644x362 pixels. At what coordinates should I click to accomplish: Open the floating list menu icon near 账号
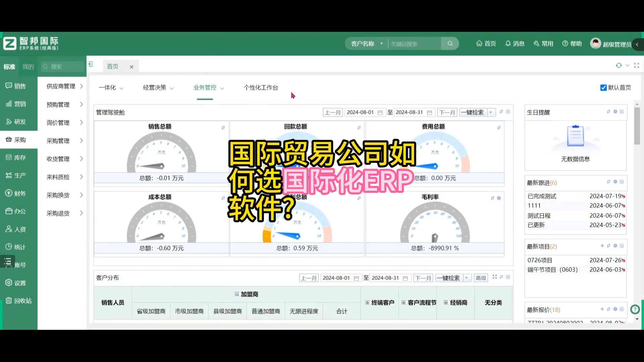click(x=7, y=261)
